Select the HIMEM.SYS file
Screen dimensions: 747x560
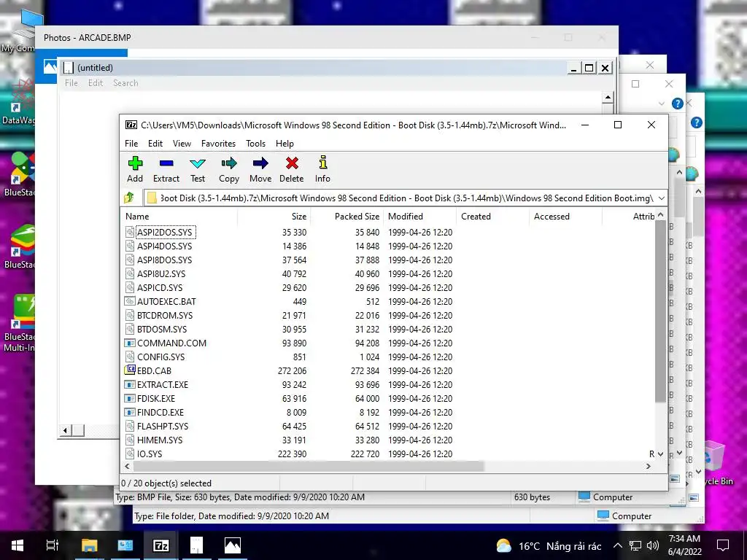[160, 440]
